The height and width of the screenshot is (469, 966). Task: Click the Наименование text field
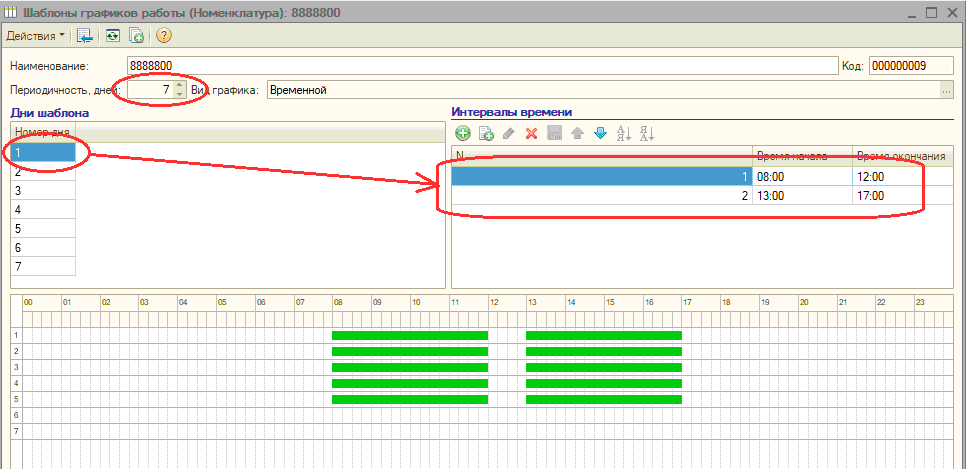click(x=480, y=66)
